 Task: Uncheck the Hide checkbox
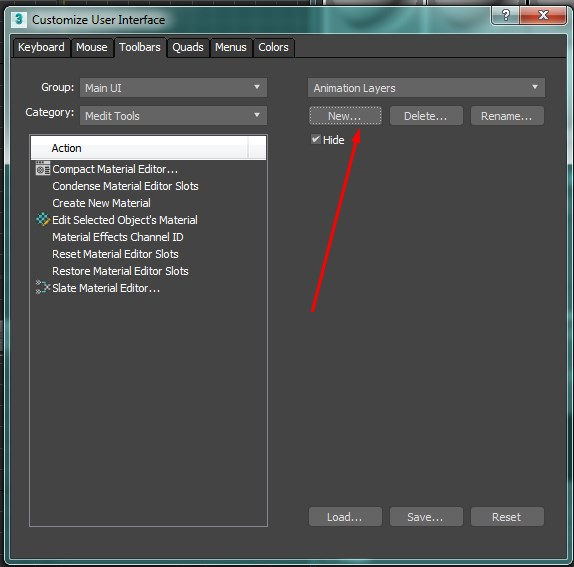(316, 139)
